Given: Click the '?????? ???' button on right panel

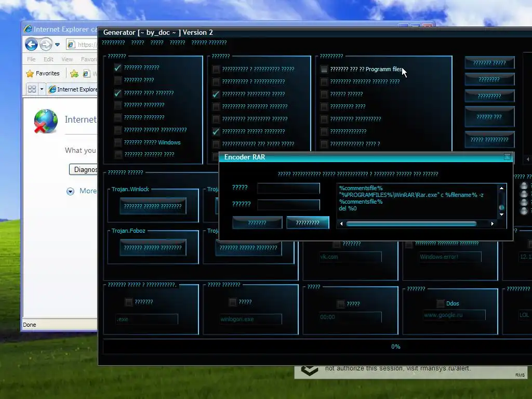Looking at the screenshot, I should coord(489,117).
